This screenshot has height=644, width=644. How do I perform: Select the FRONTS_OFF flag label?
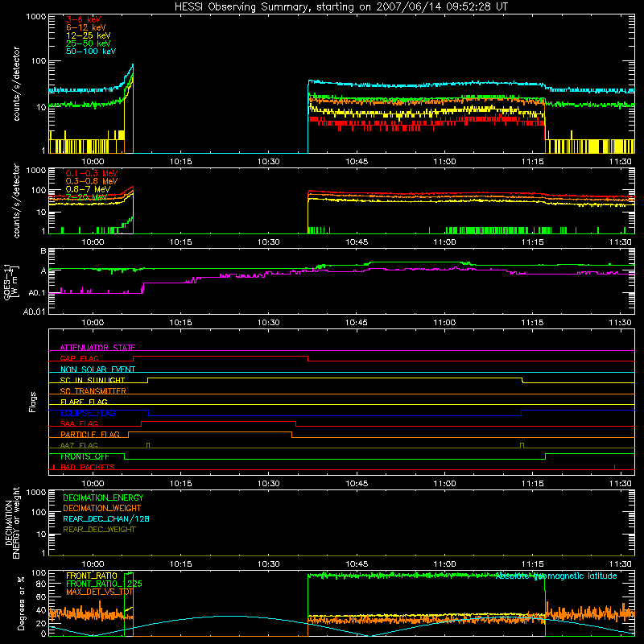coord(85,456)
